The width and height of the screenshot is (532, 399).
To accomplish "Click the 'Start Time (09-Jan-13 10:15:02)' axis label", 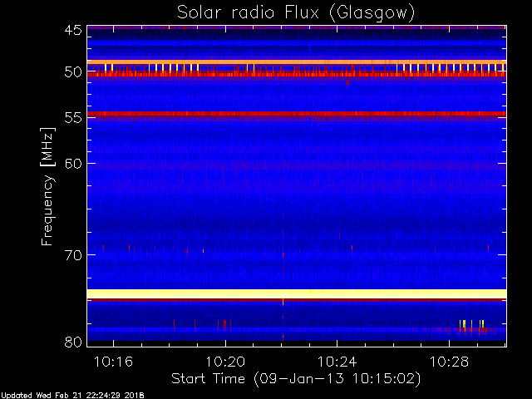I will (296, 378).
